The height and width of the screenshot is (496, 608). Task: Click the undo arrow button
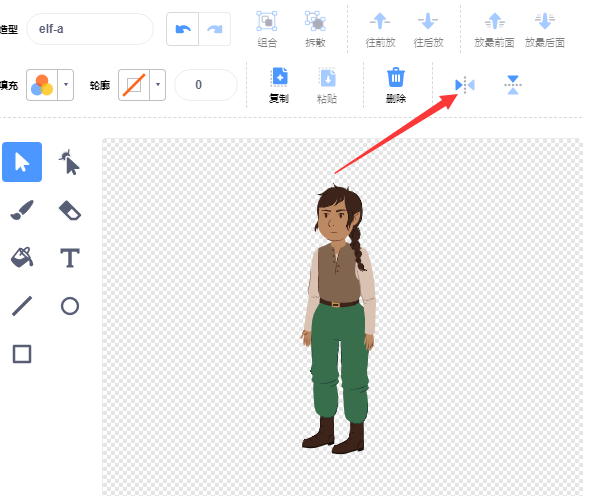182,30
